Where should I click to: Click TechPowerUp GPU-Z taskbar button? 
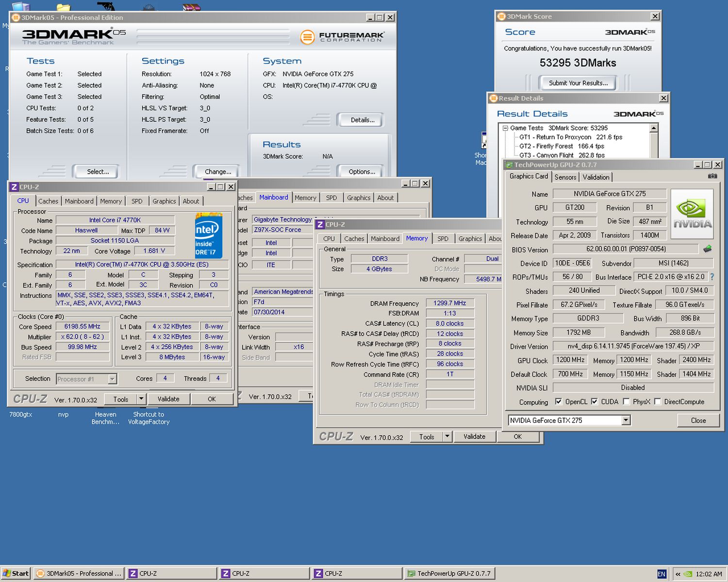(x=449, y=573)
